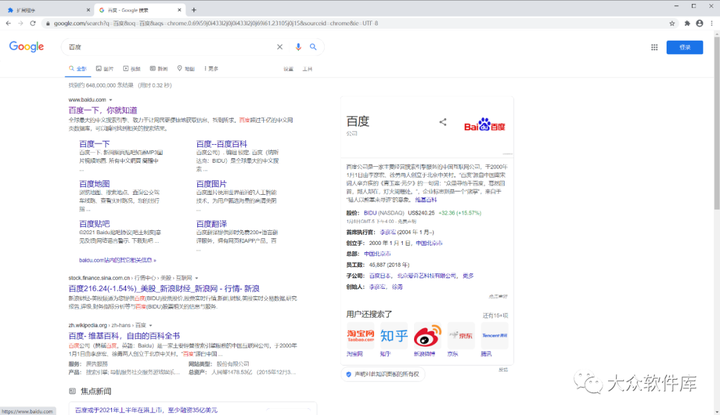Open the JD (京东) related search thumbnail
This screenshot has width=720, height=415.
point(461,336)
